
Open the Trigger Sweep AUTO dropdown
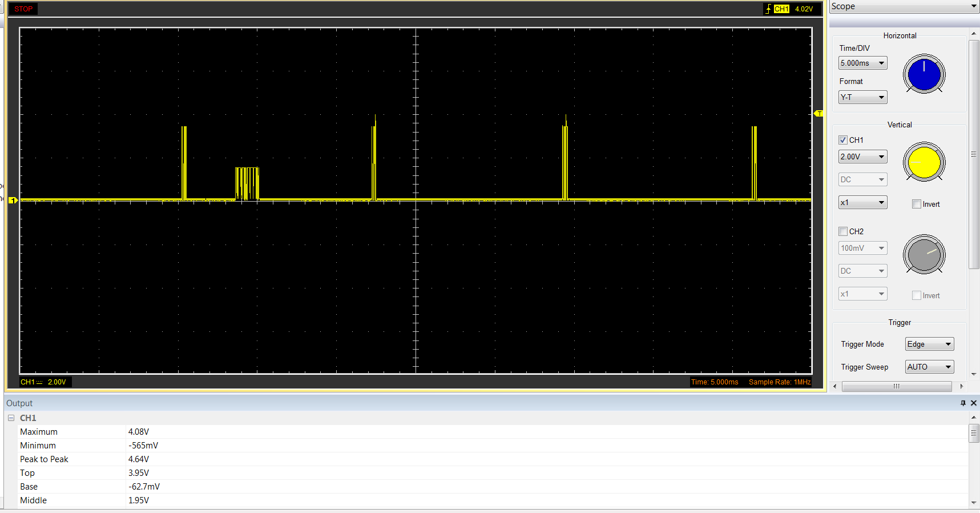(929, 367)
